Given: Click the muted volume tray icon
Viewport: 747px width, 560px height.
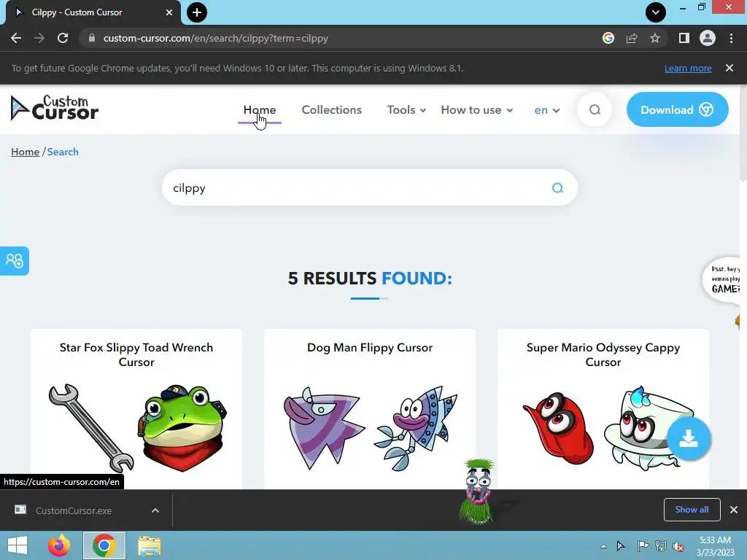Looking at the screenshot, I should 679,545.
